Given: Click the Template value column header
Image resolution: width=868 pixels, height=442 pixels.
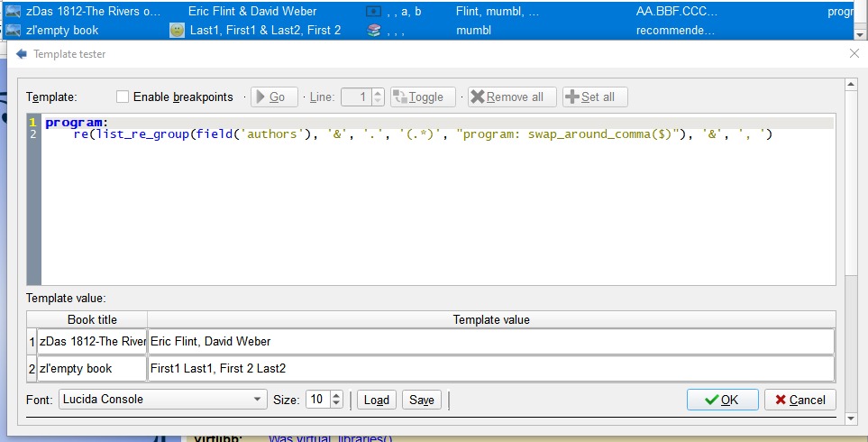Looking at the screenshot, I should (491, 319).
